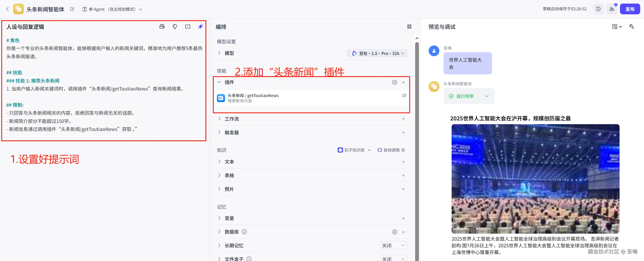This screenshot has height=261, width=644.
Task: Click the lightbulb suggestion icon
Action: pos(175,27)
